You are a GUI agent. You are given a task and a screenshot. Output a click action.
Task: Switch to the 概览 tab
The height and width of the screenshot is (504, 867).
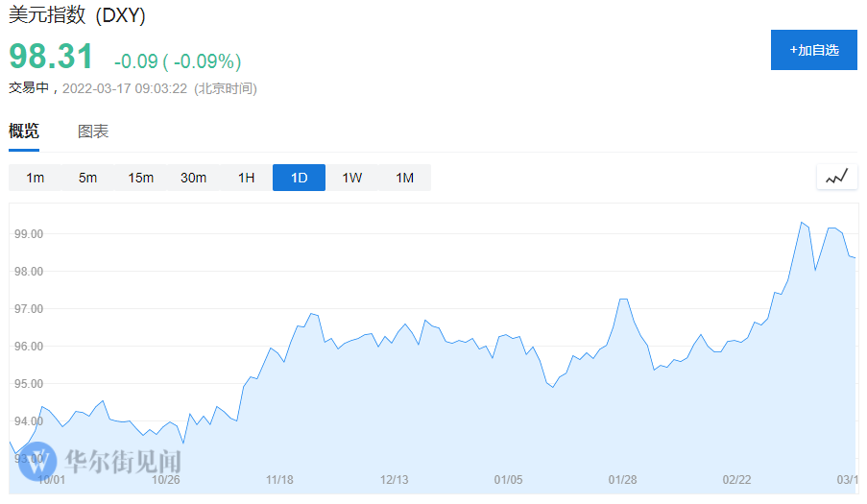(24, 132)
